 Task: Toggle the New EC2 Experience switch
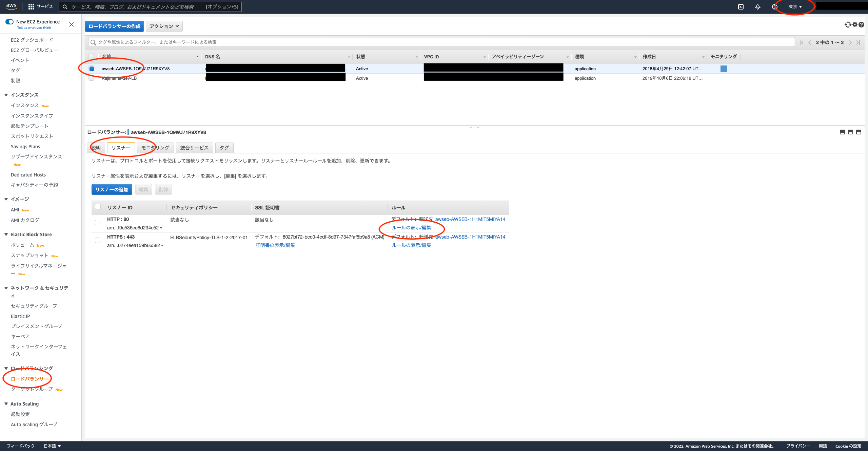(9, 22)
